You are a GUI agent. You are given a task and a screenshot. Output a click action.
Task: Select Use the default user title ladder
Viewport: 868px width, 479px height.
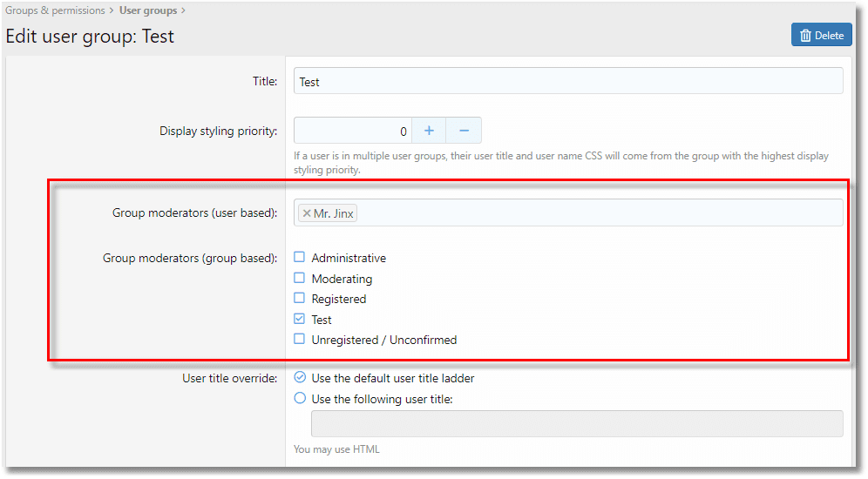click(300, 378)
